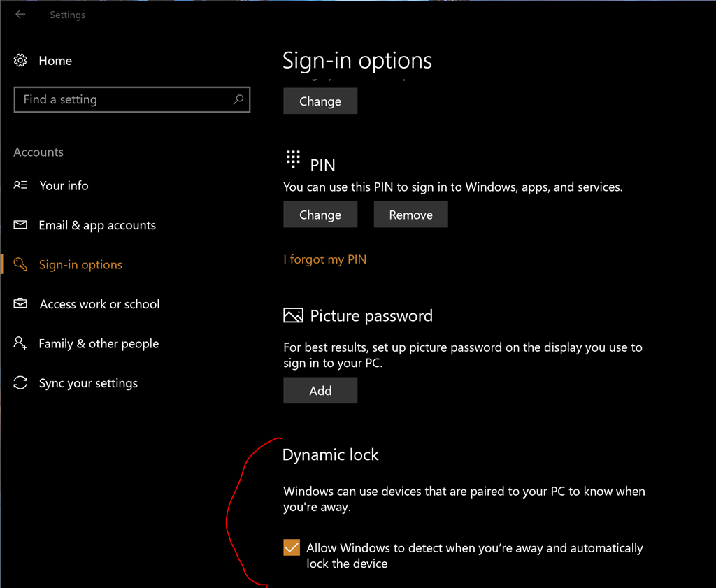This screenshot has height=588, width=716.
Task: Open Email & app accounts
Action: coord(97,225)
